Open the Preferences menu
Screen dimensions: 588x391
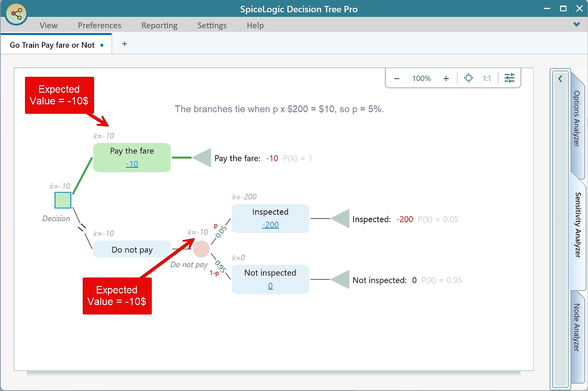100,25
